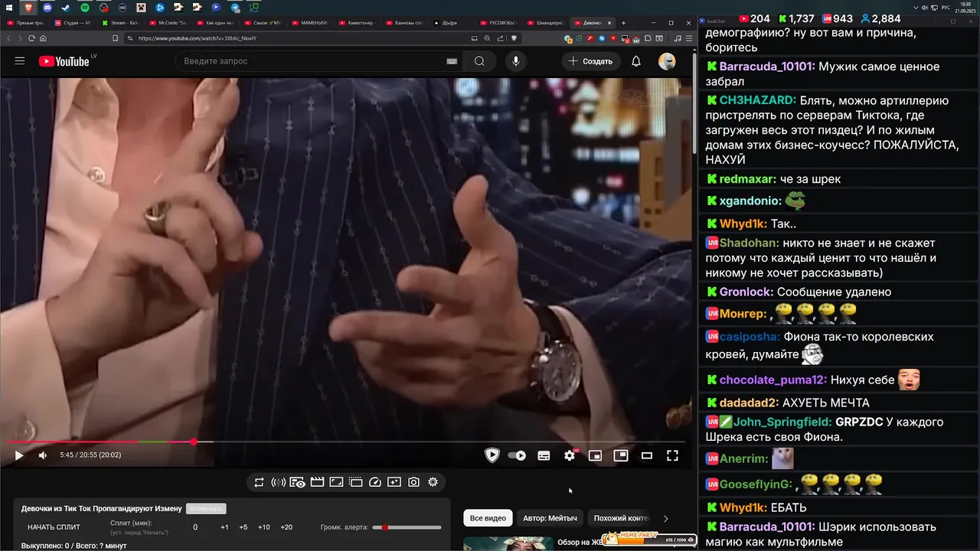980x551 pixels.
Task: Switch to the Stream - Kick browser tab
Action: tap(121, 23)
